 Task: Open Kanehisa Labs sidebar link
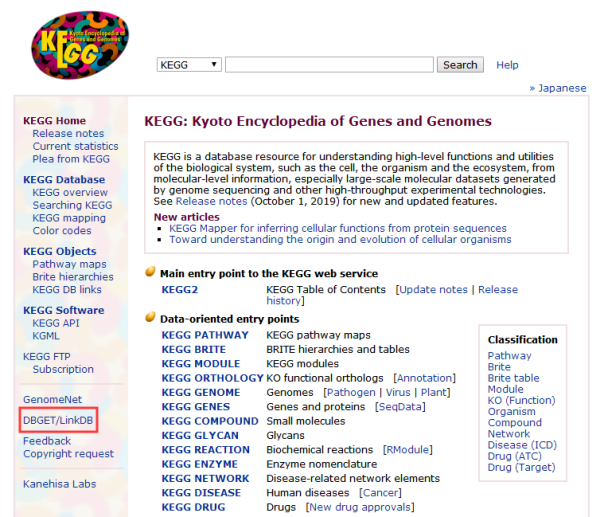[x=59, y=484]
